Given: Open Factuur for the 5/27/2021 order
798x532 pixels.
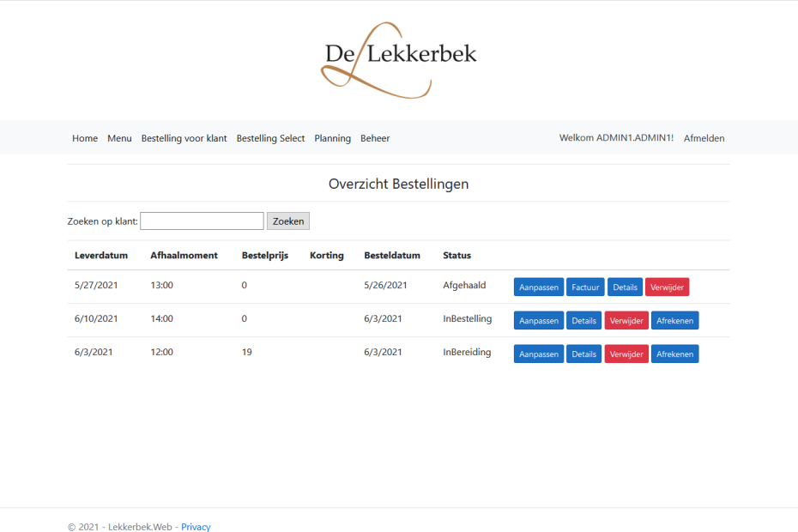Looking at the screenshot, I should [x=585, y=287].
